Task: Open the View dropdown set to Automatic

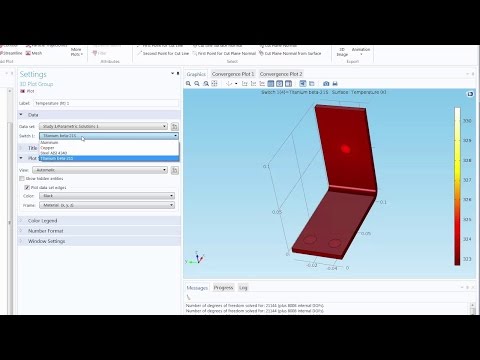Action: 100,170
